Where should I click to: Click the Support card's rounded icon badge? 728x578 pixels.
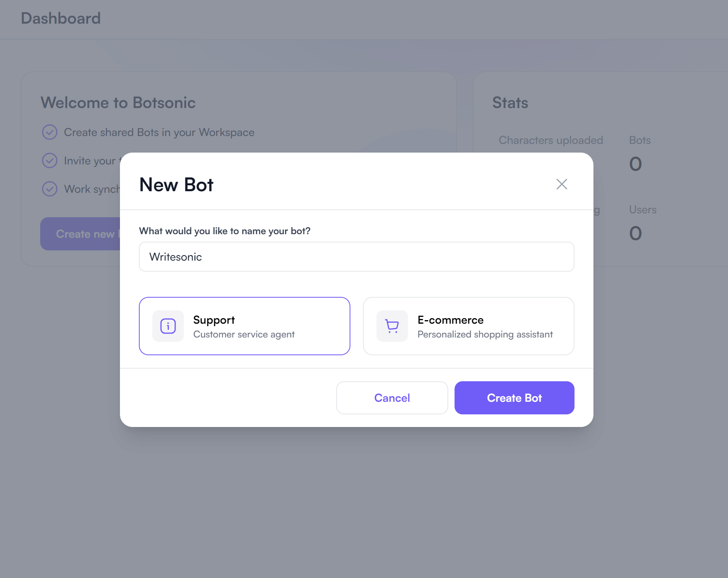[167, 326]
